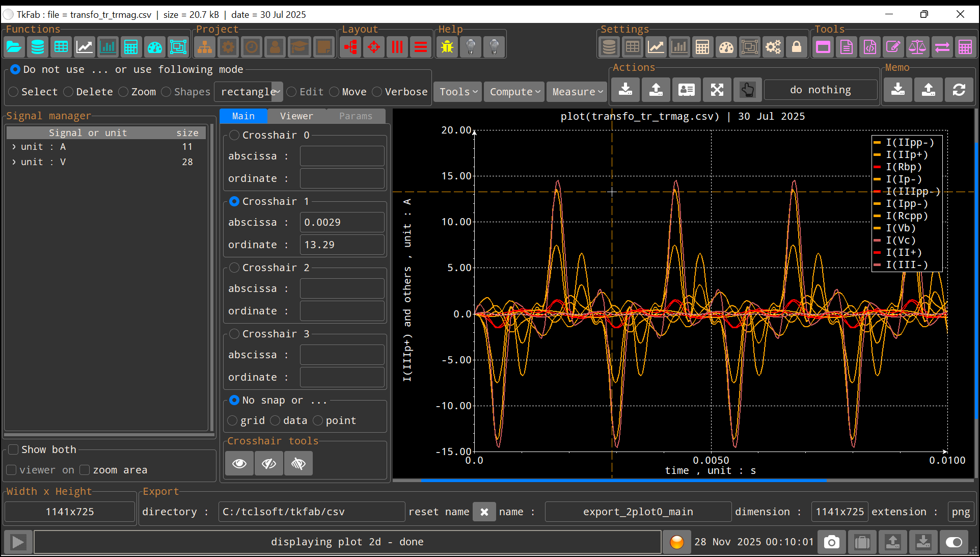Select the Crosshair 2 radio button
Image resolution: width=980 pixels, height=557 pixels.
[234, 268]
